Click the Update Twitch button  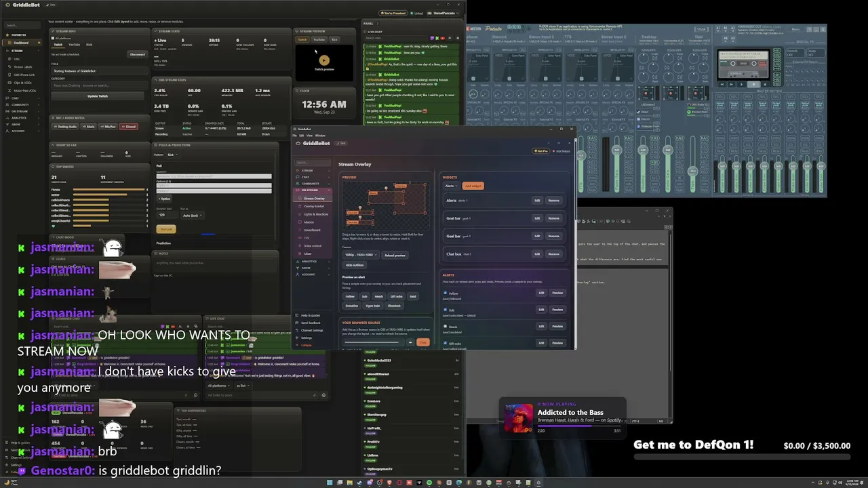click(x=98, y=96)
